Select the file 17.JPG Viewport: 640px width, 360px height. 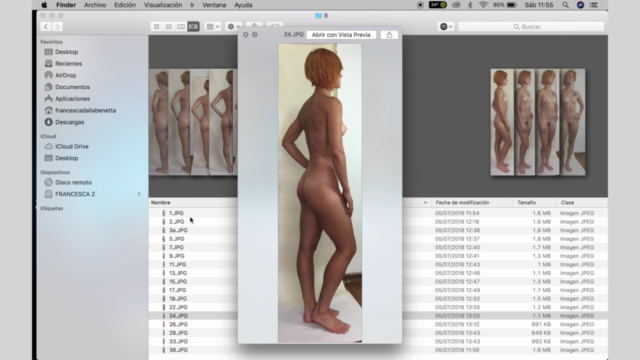click(x=178, y=290)
